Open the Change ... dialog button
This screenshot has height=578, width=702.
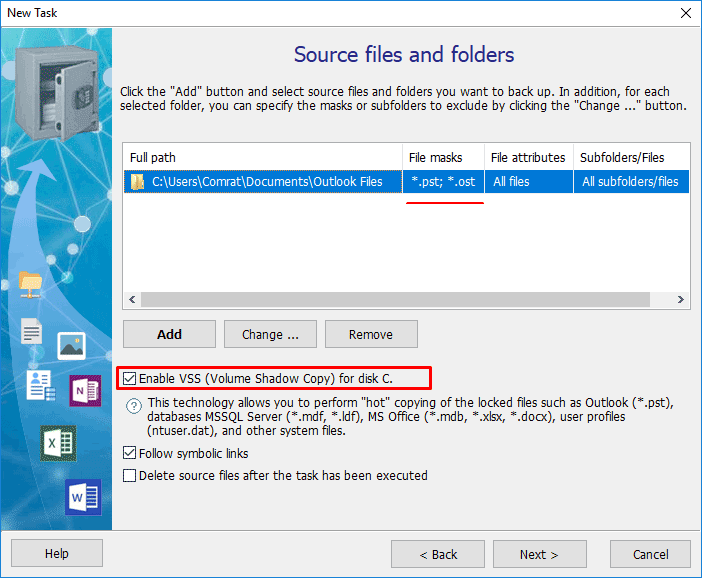tap(270, 334)
